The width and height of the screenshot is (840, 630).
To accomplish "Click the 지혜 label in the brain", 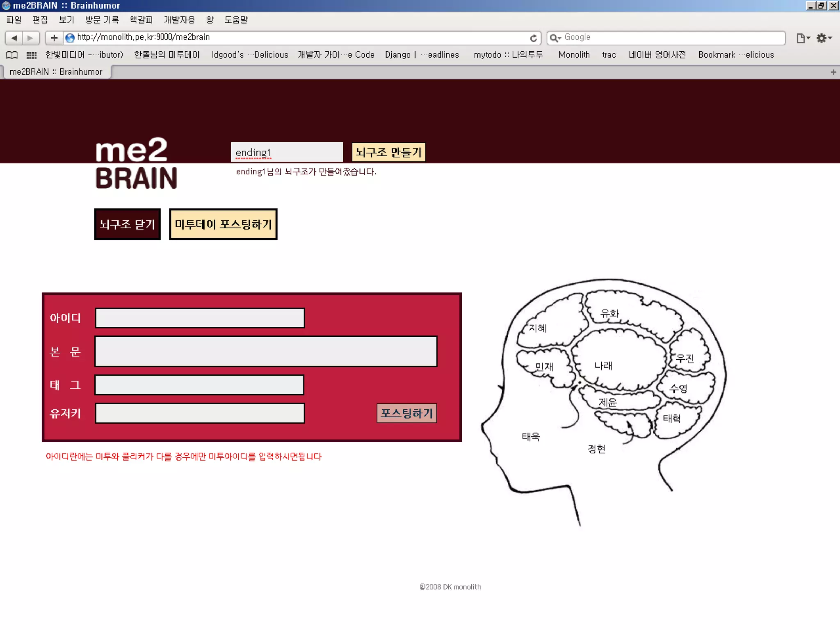I will (x=537, y=328).
